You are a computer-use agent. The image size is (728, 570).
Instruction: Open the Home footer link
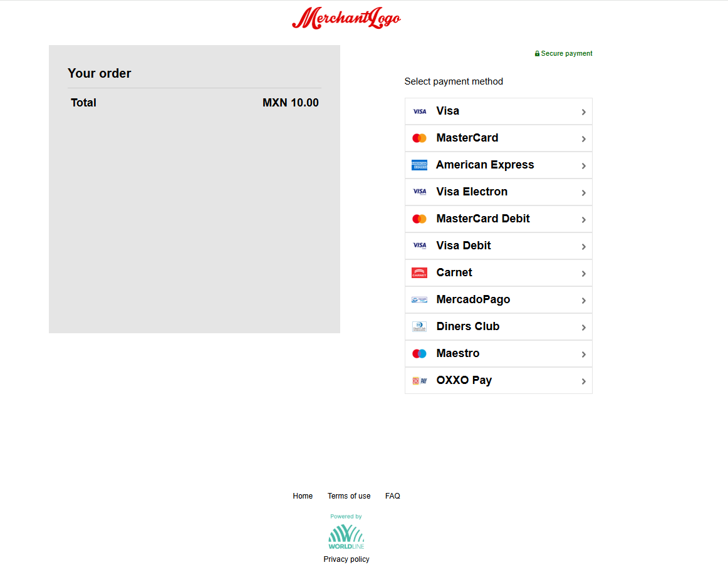[303, 496]
